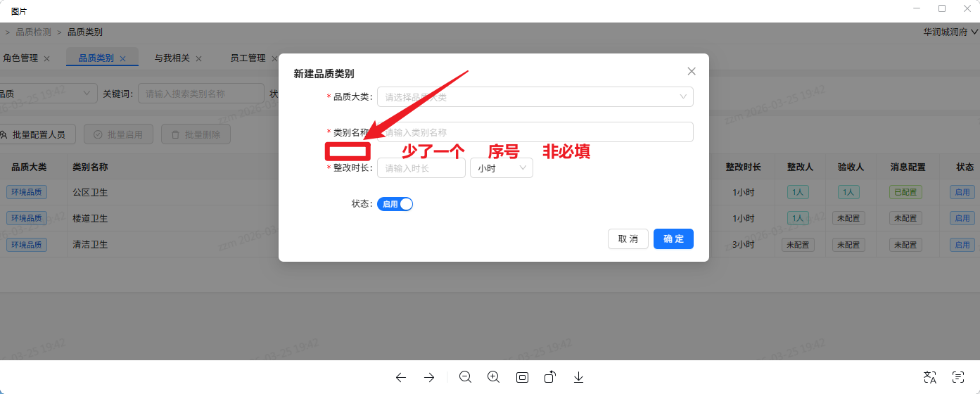Confirm with the 确定 button

click(x=673, y=239)
